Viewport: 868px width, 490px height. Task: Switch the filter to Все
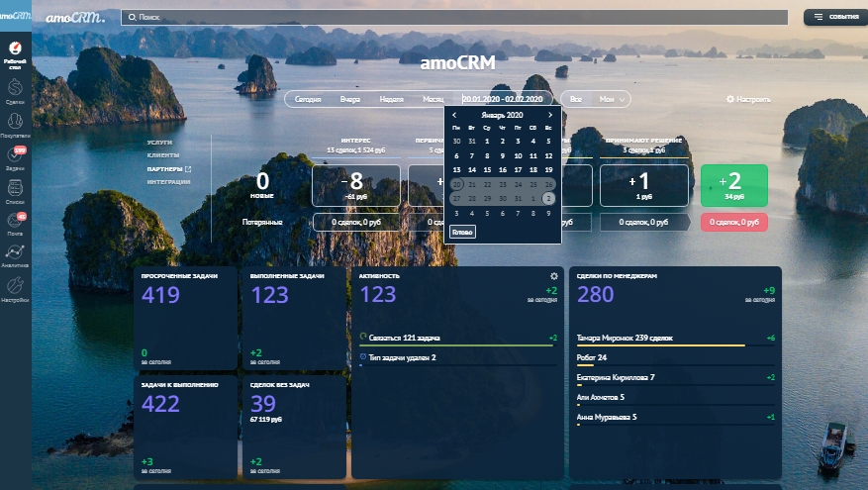pyautogui.click(x=576, y=99)
